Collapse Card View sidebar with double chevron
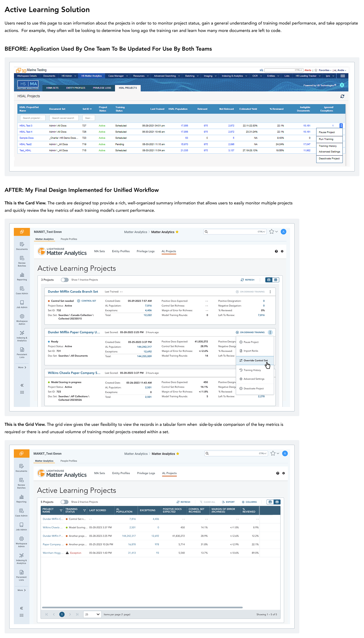 click(x=22, y=385)
